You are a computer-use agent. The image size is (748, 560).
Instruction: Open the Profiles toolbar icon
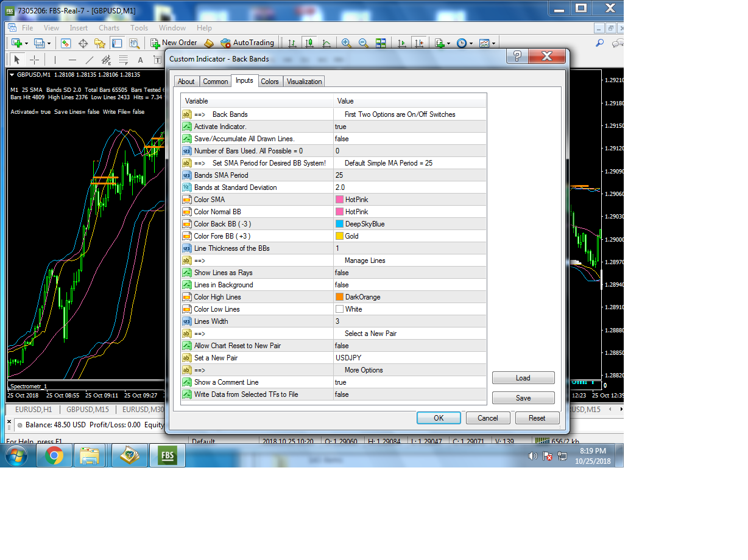coord(39,43)
